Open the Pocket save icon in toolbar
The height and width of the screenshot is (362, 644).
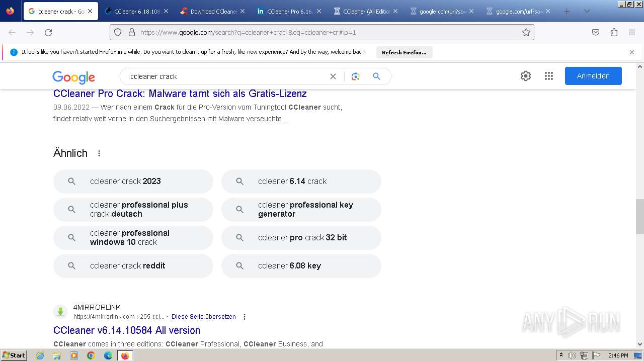[596, 32]
